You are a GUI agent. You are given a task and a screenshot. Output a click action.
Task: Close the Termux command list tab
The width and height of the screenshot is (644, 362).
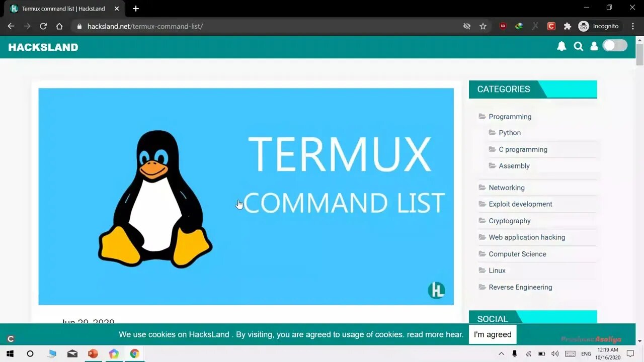117,9
